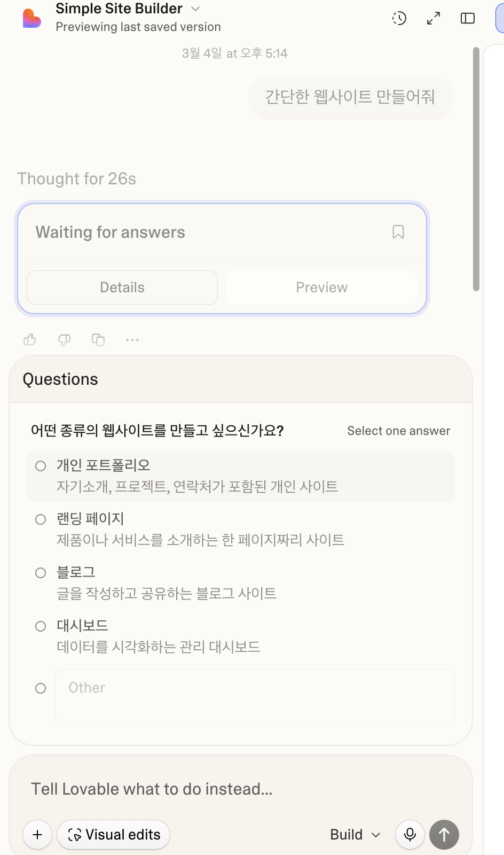Switch to the Details tab
Screen dimensions: 504x855
(x=122, y=287)
